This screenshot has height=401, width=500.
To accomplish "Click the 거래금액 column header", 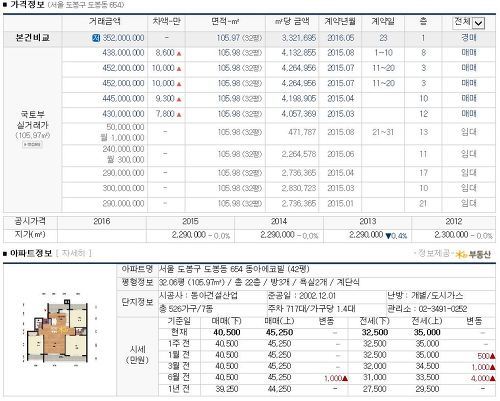I will click(x=105, y=22).
